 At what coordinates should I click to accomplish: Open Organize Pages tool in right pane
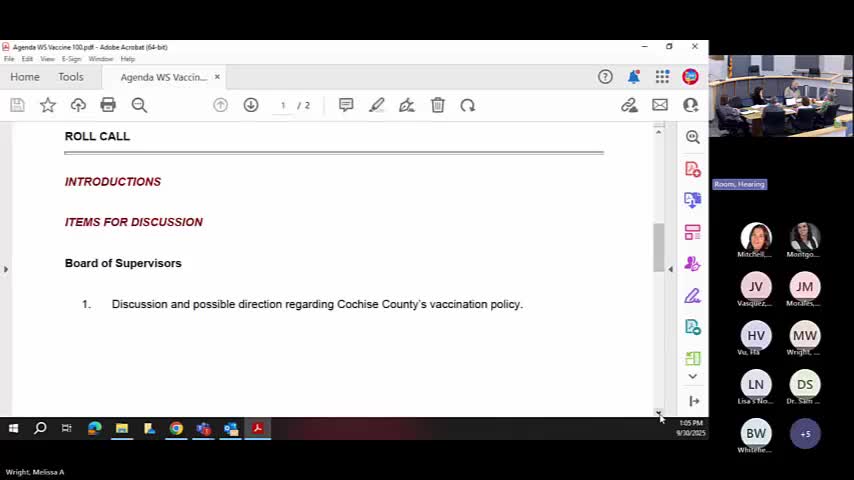[693, 232]
